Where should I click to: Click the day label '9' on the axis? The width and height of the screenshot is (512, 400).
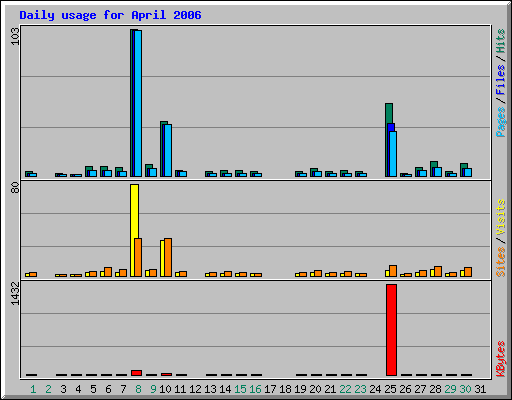tap(153, 389)
